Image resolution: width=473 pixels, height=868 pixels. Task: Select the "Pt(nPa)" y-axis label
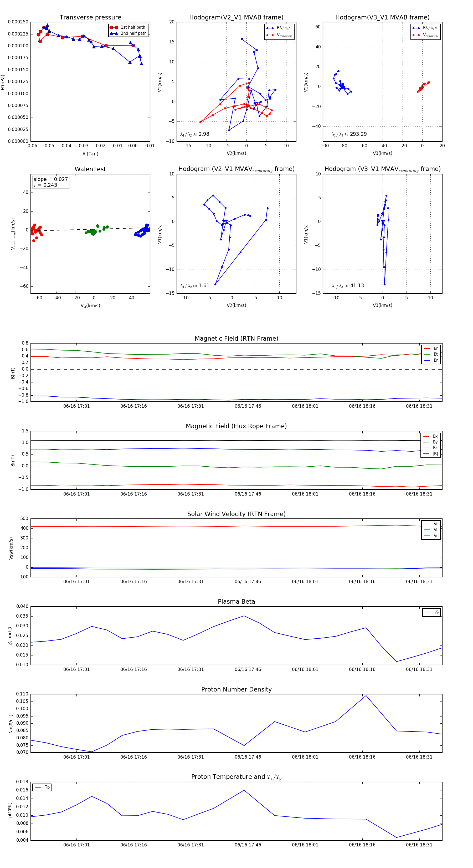coord(3,82)
